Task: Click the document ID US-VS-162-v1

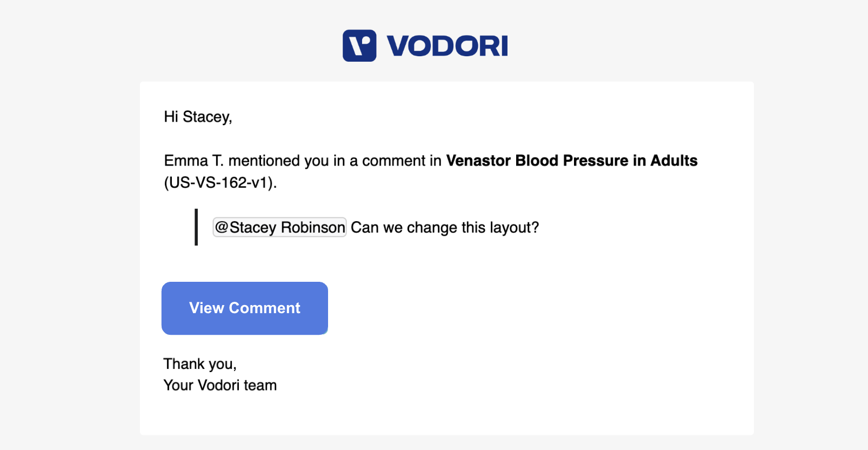Action: 221,183
